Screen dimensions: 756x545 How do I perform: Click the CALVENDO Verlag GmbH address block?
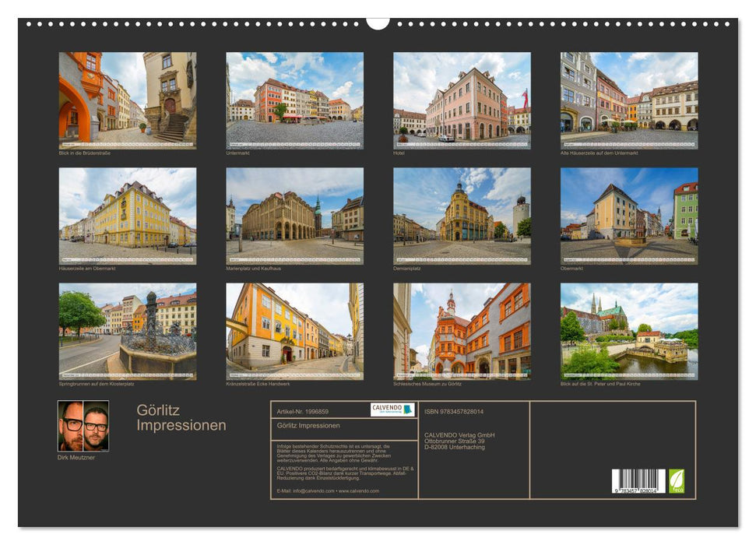click(x=460, y=441)
